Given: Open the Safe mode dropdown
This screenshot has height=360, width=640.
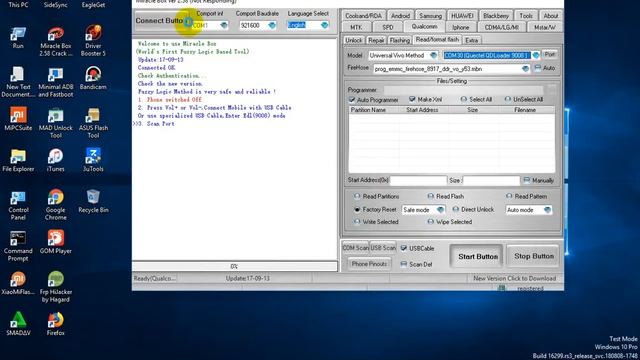Looking at the screenshot, I should pos(440,210).
